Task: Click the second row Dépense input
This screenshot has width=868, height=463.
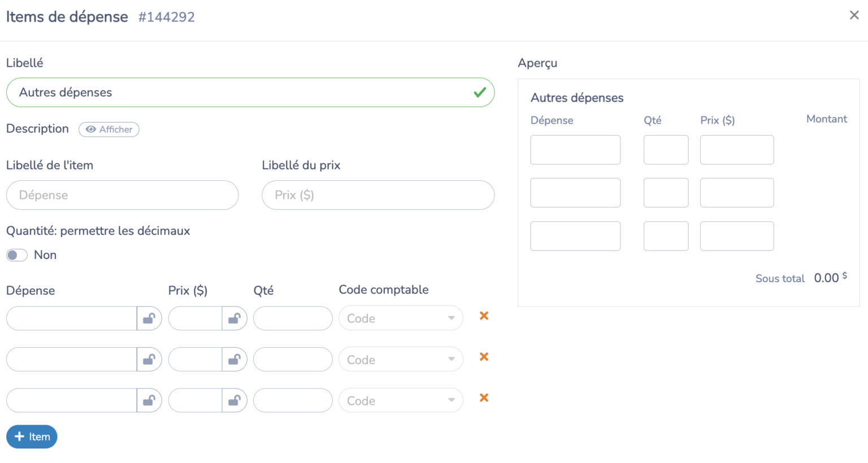Action: 72,360
